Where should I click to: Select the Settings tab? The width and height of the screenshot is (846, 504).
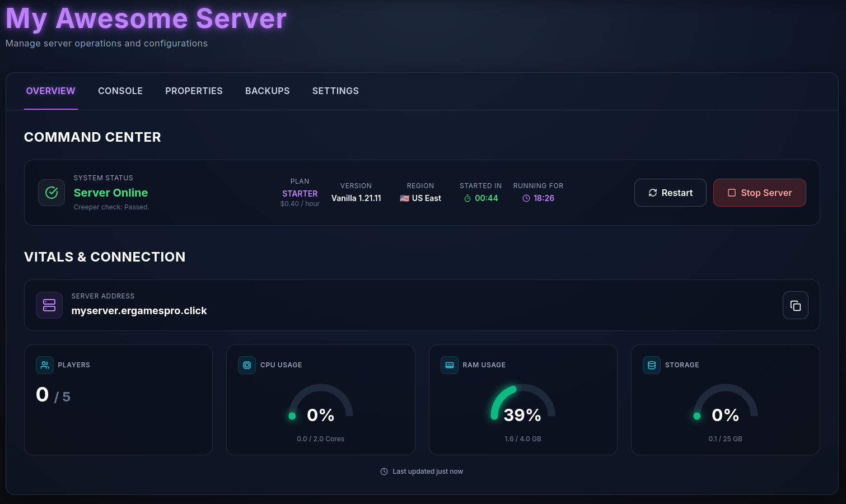pos(335,91)
